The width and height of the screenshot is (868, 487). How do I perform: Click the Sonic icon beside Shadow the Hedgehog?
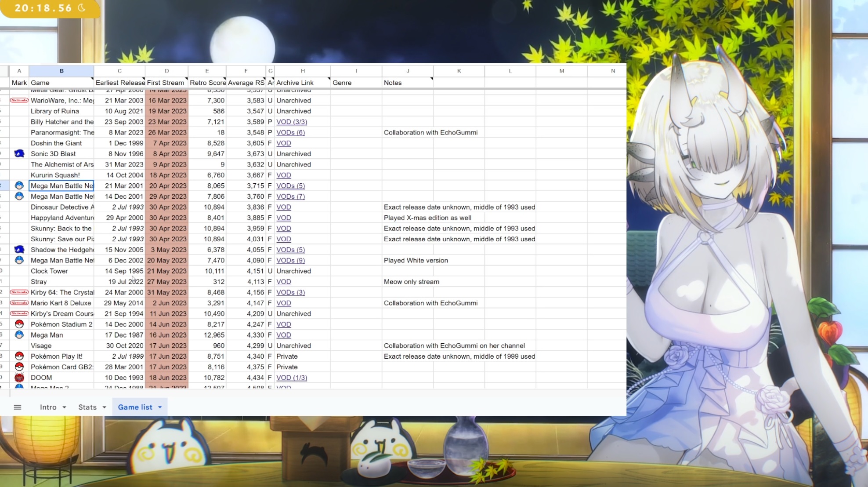pos(19,249)
